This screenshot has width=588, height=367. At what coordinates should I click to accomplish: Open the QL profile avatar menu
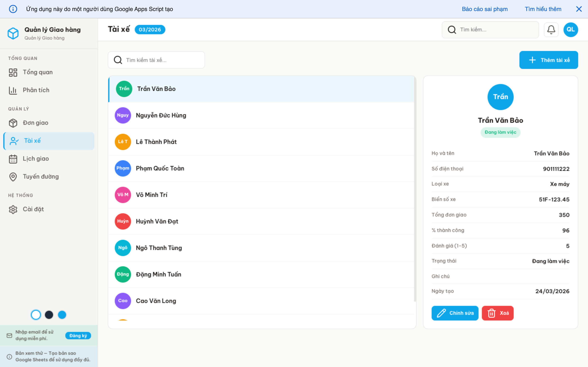570,29
